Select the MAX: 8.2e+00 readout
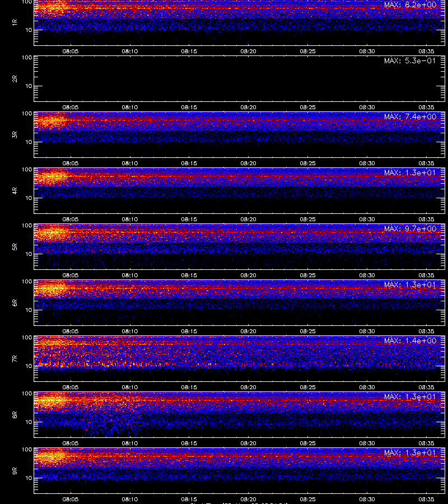This screenshot has height=504, width=448. pos(410,4)
